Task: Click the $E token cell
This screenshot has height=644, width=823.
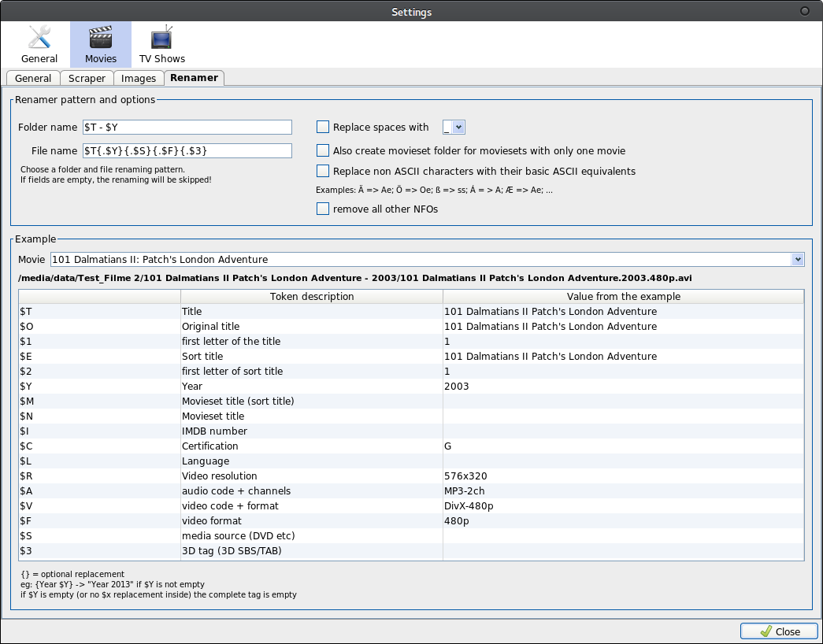Action: [x=100, y=357]
